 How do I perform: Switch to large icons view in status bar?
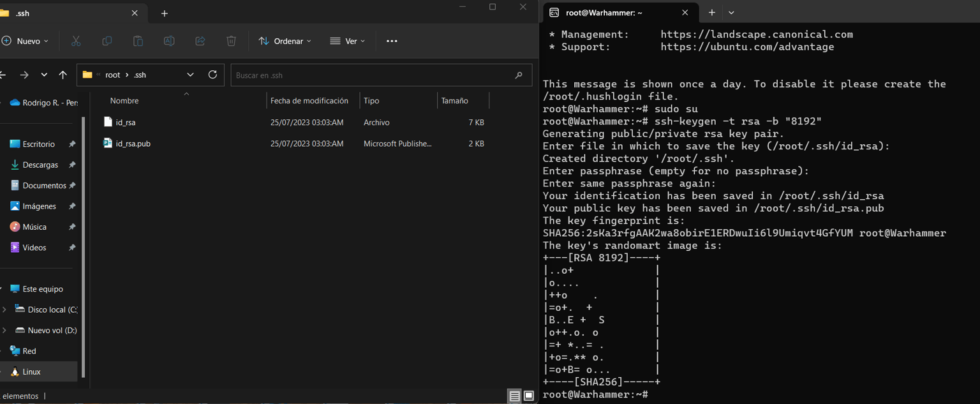tap(529, 396)
